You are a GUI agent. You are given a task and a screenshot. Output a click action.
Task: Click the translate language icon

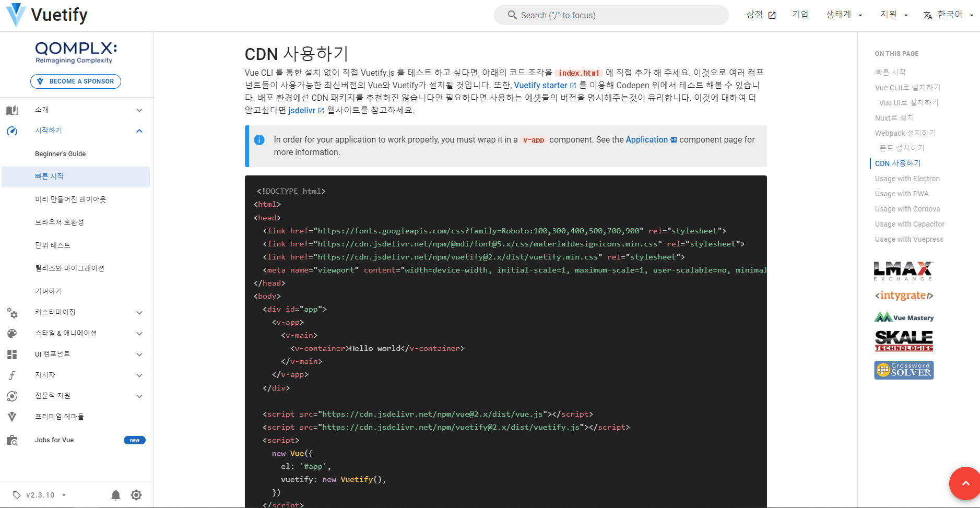(x=928, y=15)
